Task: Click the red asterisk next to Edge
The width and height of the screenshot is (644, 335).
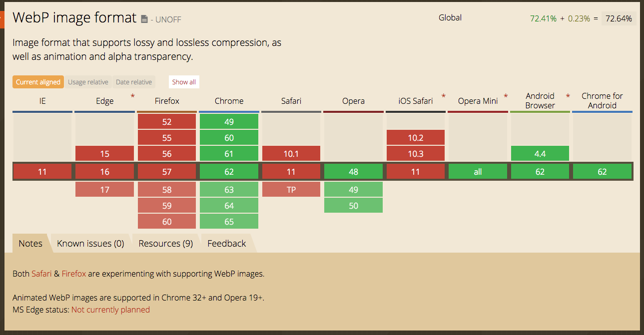Action: click(132, 96)
